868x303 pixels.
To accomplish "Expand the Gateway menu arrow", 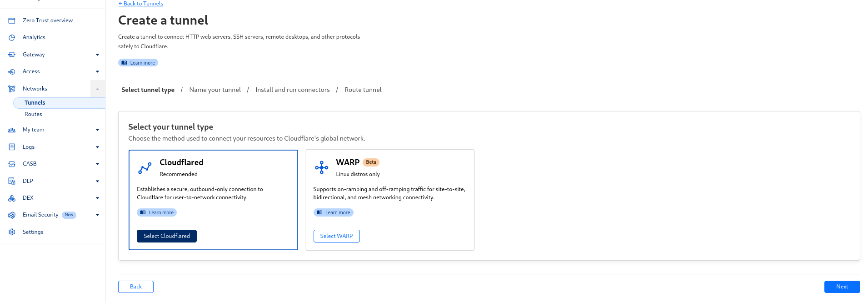I will [x=97, y=55].
